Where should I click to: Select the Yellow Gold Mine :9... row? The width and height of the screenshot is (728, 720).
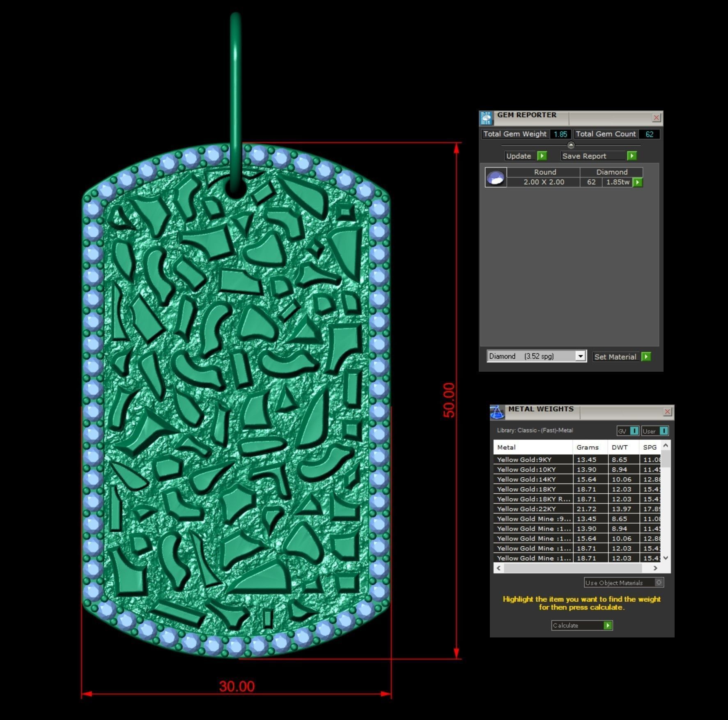click(x=577, y=519)
